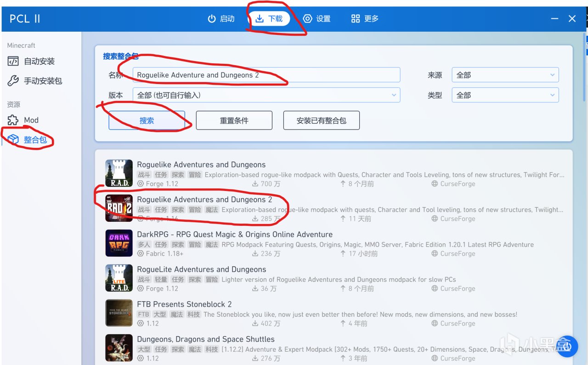Click the "Fabric 1.18+" loader text

164,253
